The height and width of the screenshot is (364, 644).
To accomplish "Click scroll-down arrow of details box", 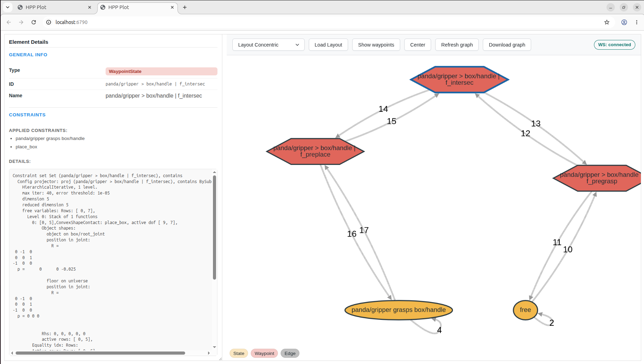I will 214,347.
